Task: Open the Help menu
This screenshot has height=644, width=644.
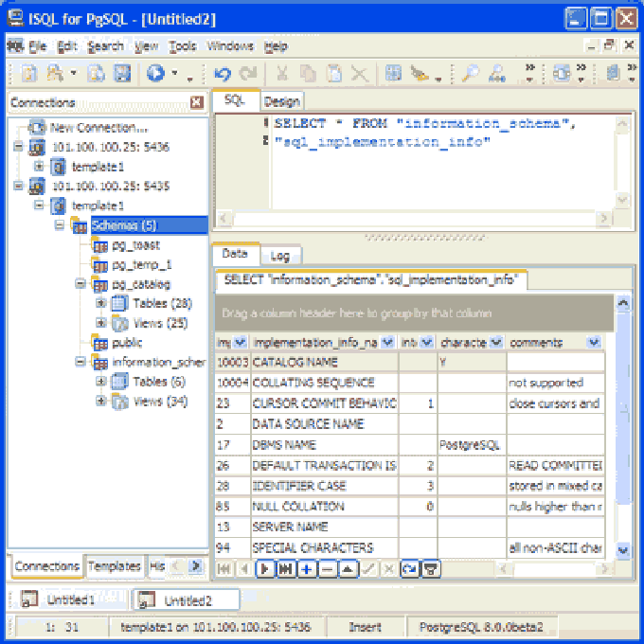Action: (276, 46)
